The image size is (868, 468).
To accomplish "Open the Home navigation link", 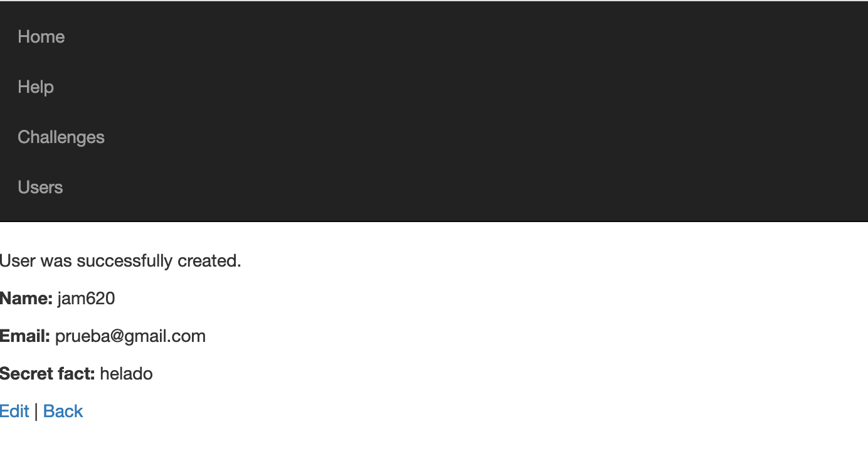I will click(x=41, y=36).
